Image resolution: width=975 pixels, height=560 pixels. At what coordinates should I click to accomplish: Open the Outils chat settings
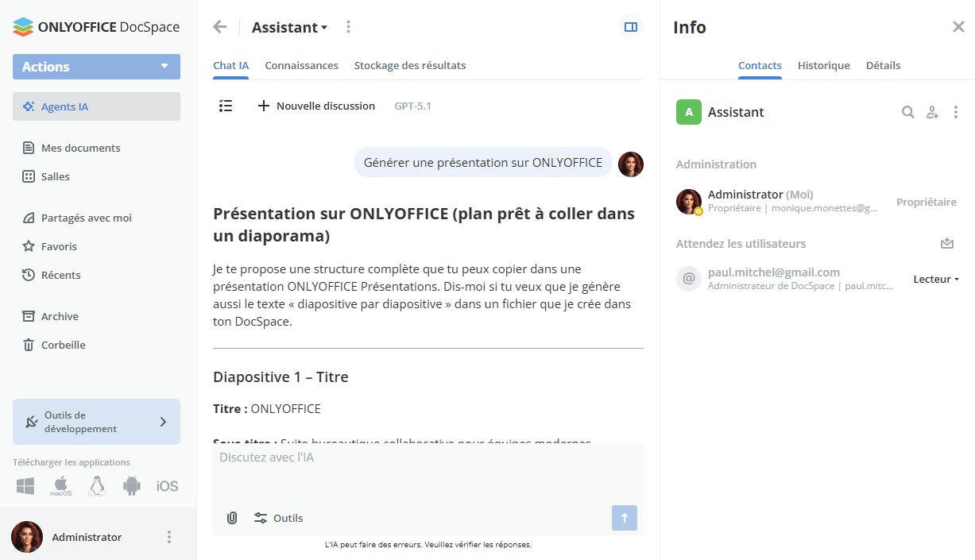tap(279, 518)
